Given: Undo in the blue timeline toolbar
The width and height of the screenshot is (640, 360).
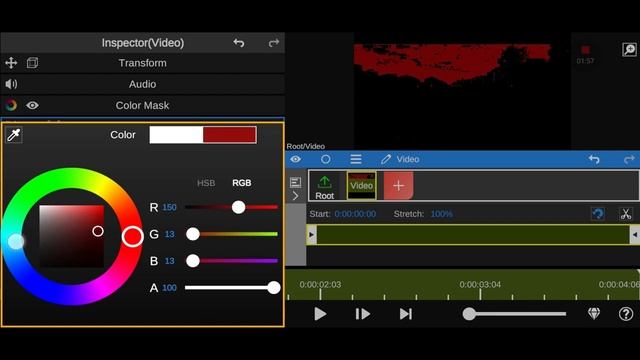Looking at the screenshot, I should (594, 159).
